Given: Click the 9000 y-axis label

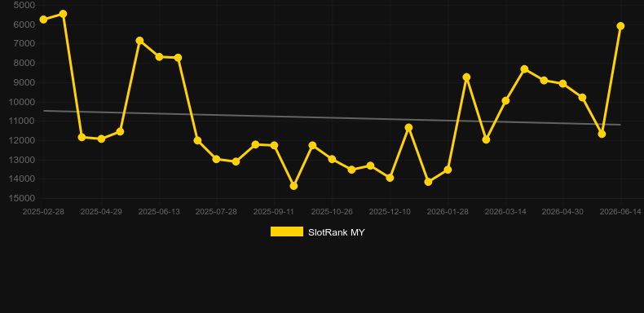Looking at the screenshot, I should (24, 82).
